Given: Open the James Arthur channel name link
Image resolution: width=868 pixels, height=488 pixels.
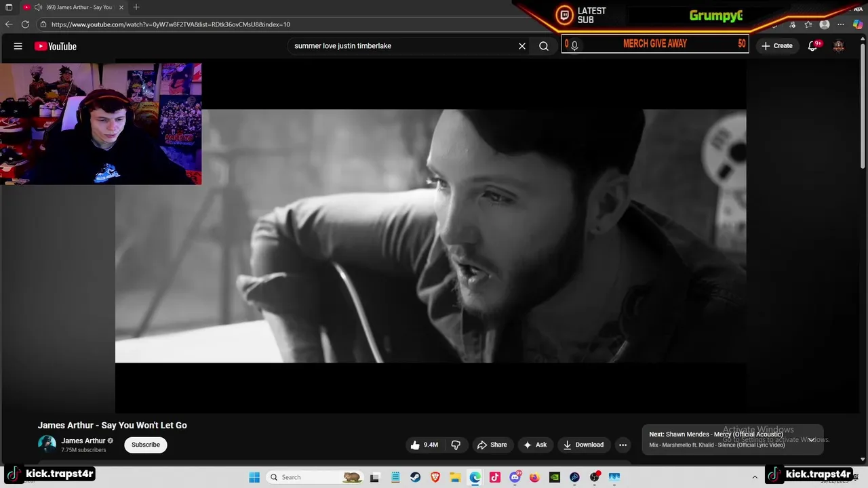Looking at the screenshot, I should [x=83, y=441].
